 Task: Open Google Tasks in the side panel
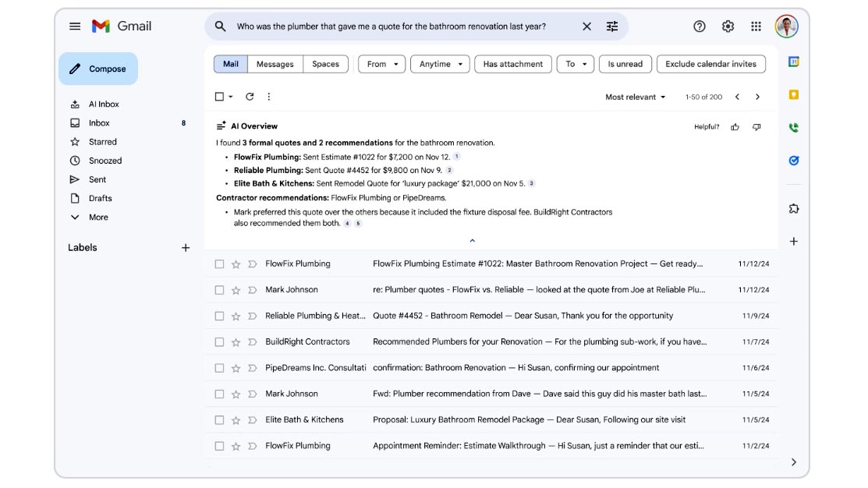pyautogui.click(x=794, y=161)
